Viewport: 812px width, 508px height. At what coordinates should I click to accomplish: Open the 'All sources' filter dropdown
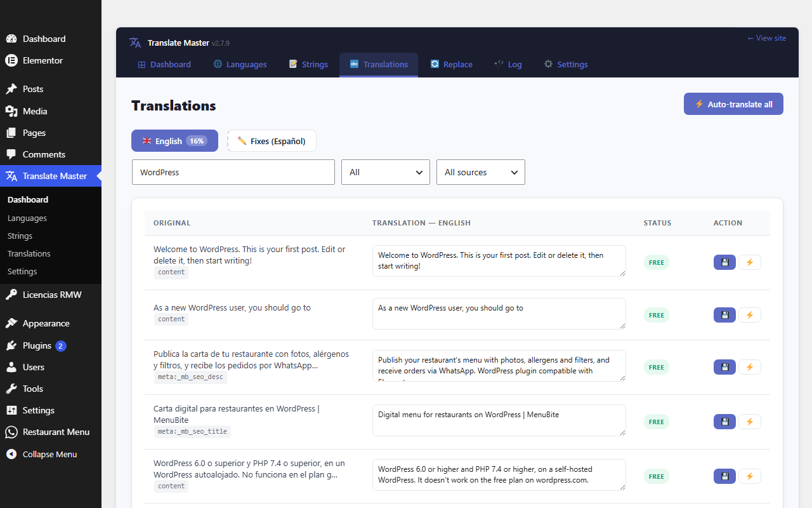tap(481, 172)
